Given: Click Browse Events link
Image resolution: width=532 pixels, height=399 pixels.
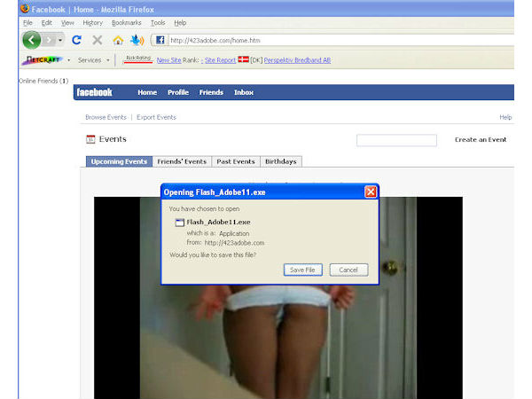Looking at the screenshot, I should click(x=106, y=117).
